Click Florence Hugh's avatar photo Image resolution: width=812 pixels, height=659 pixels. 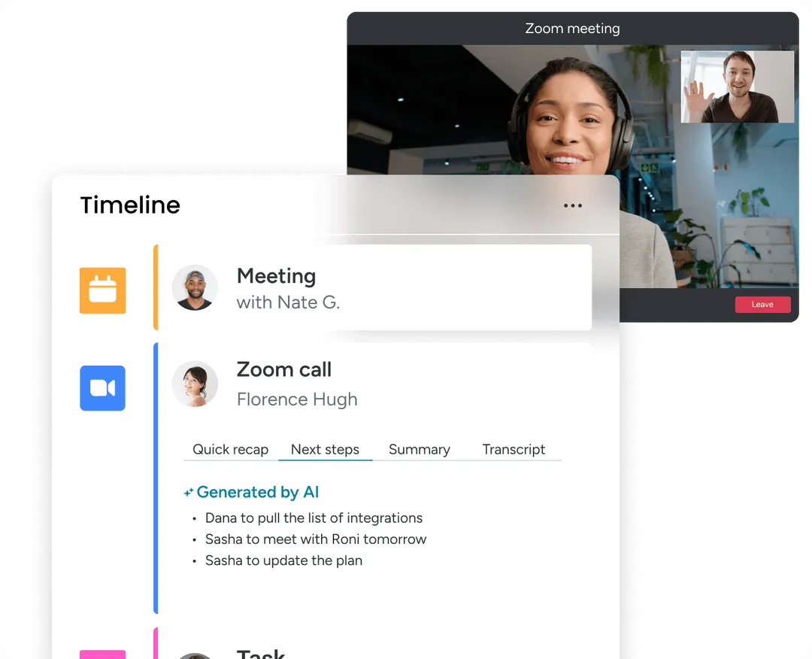(195, 384)
